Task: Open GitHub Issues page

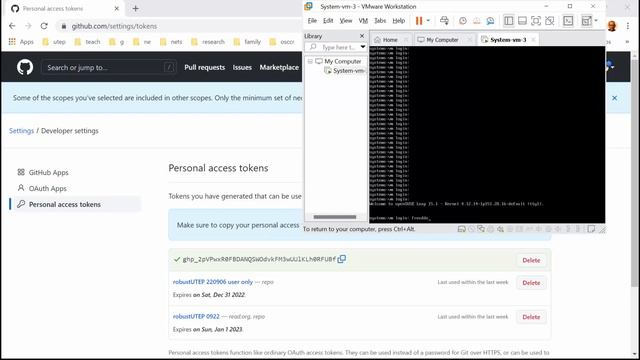Action: click(x=242, y=67)
